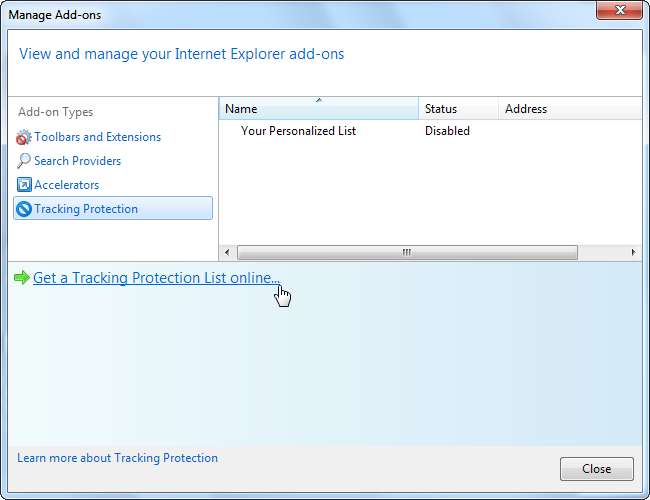This screenshot has width=650, height=500.
Task: Click the Tracking Protection blocked-circle icon
Action: point(24,209)
